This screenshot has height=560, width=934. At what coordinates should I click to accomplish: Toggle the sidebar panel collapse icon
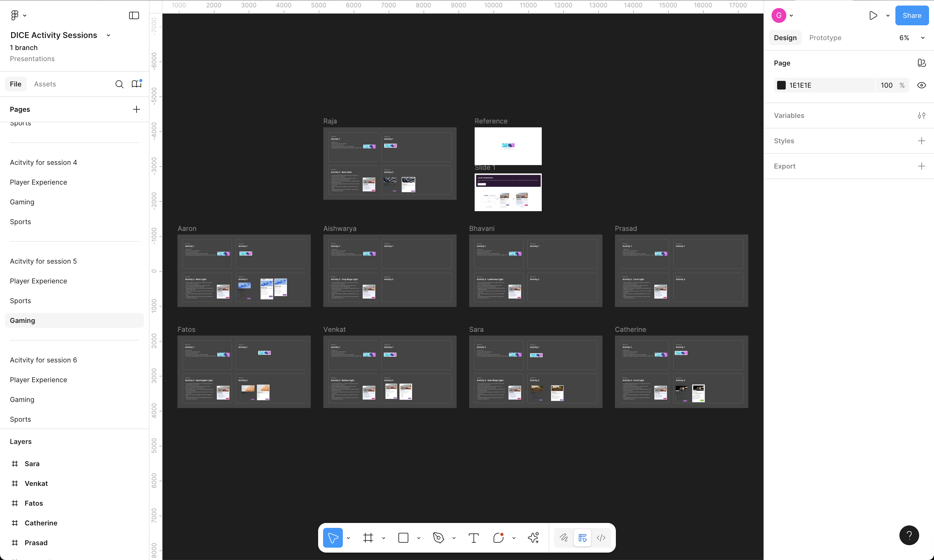(134, 15)
